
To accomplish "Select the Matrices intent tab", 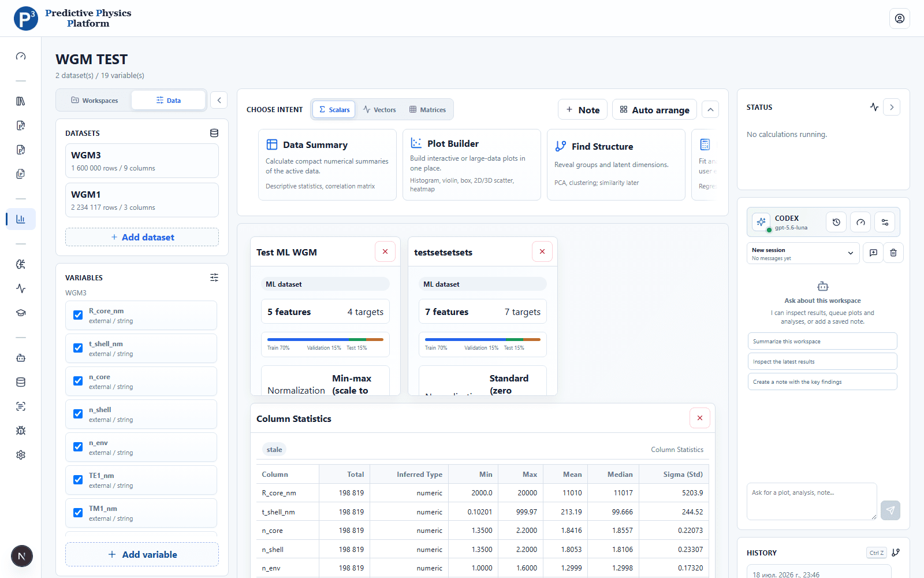I will 427,109.
